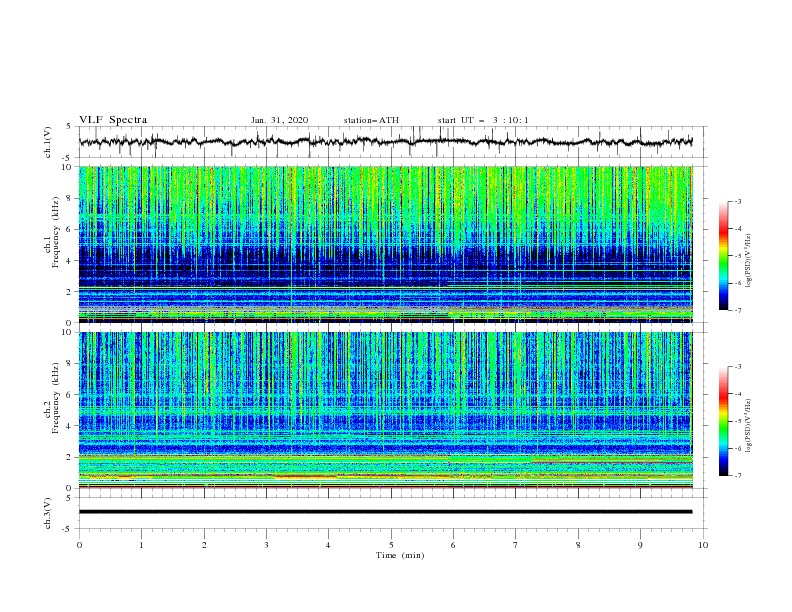
Task: Click the "Time (min)" x-axis label
Action: pyautogui.click(x=400, y=555)
